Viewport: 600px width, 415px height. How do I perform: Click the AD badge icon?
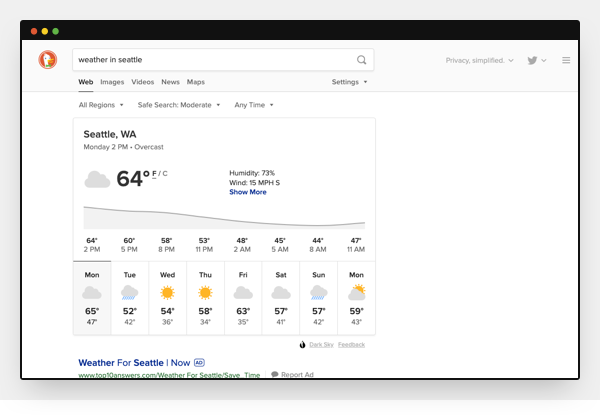199,362
